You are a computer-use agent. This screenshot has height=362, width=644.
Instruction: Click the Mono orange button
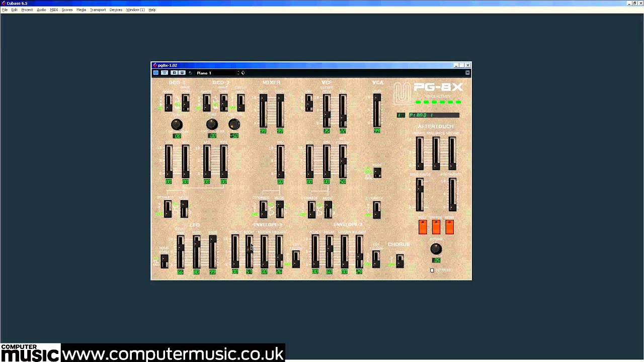pyautogui.click(x=449, y=227)
